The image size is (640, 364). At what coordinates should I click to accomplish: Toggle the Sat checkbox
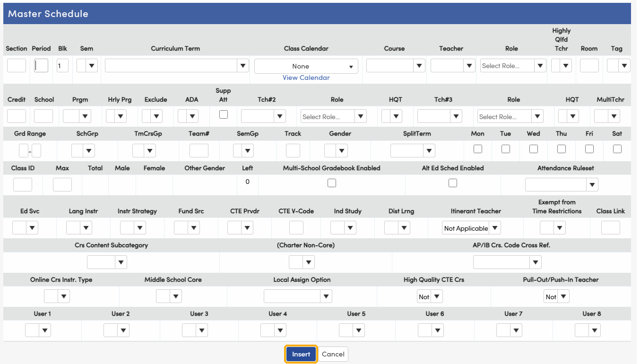click(x=617, y=148)
